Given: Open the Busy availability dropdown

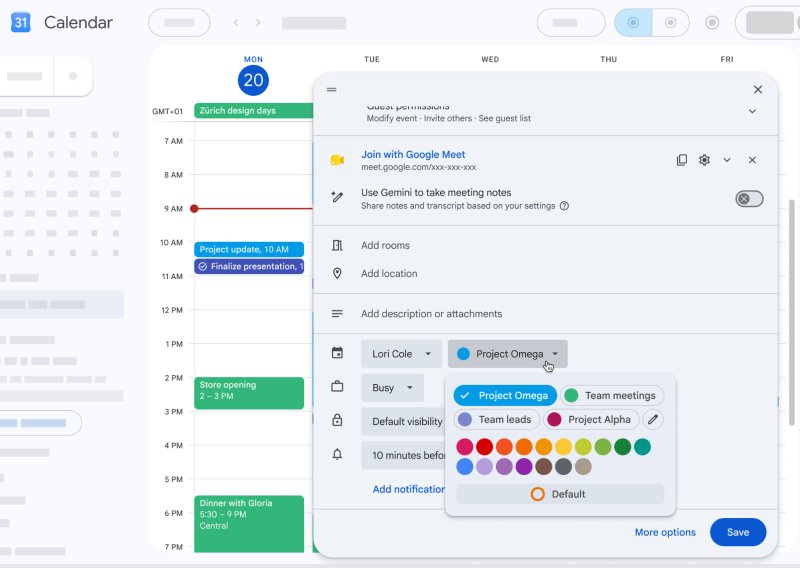Looking at the screenshot, I should [x=392, y=387].
